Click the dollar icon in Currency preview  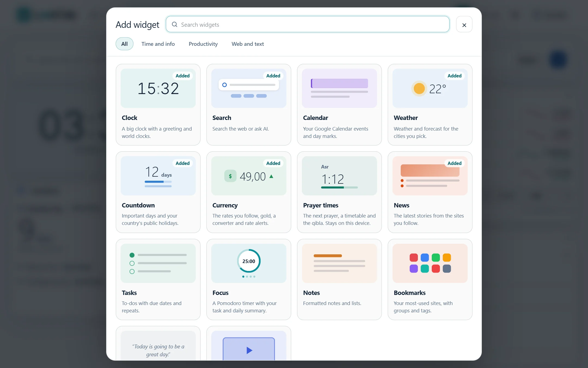tap(230, 176)
